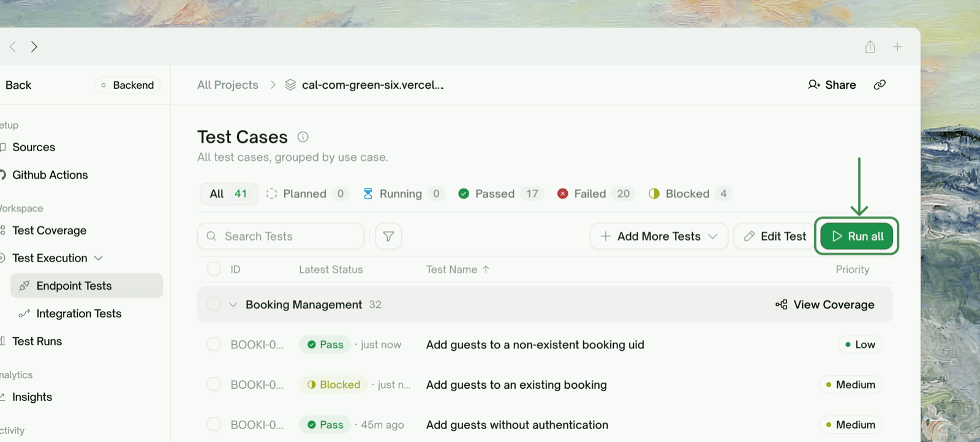This screenshot has width=980, height=442.
Task: Toggle the select-all checkbox in table header
Action: [x=214, y=269]
